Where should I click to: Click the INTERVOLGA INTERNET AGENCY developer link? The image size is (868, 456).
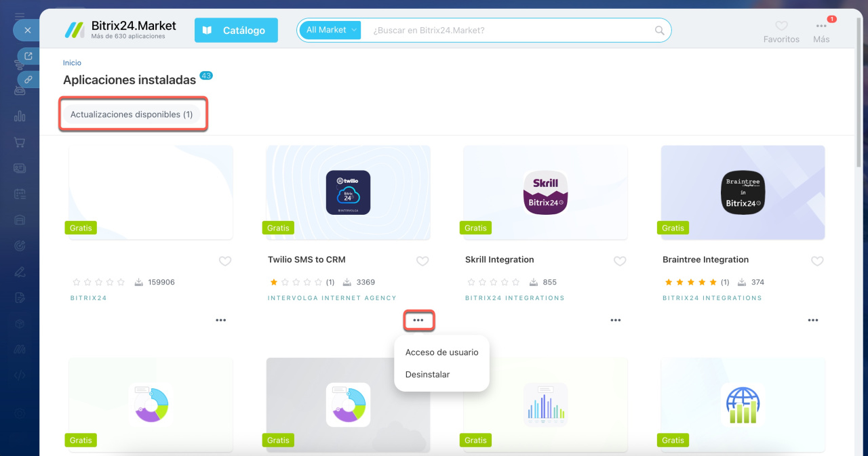332,298
